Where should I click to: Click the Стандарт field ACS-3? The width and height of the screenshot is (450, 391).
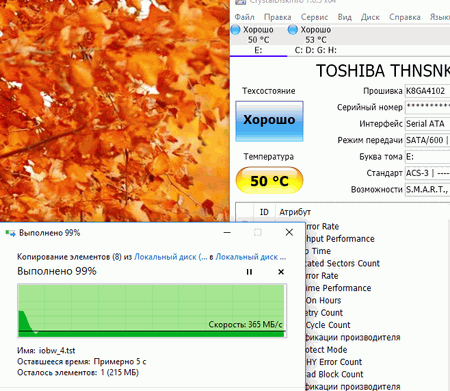427,173
